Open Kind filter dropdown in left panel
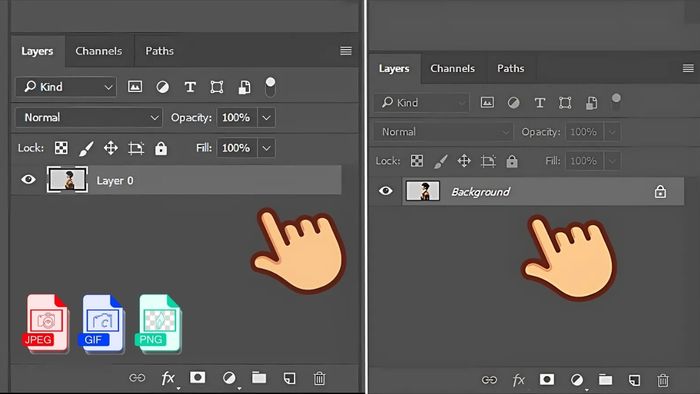The width and height of the screenshot is (700, 394). coord(66,87)
